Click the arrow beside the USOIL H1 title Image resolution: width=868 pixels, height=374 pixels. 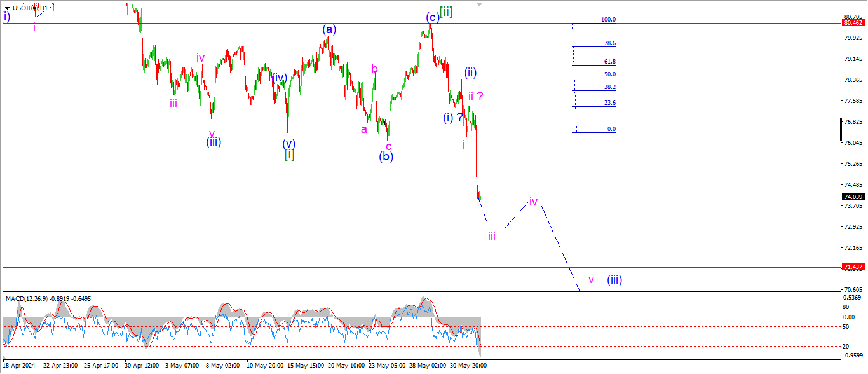7,8
